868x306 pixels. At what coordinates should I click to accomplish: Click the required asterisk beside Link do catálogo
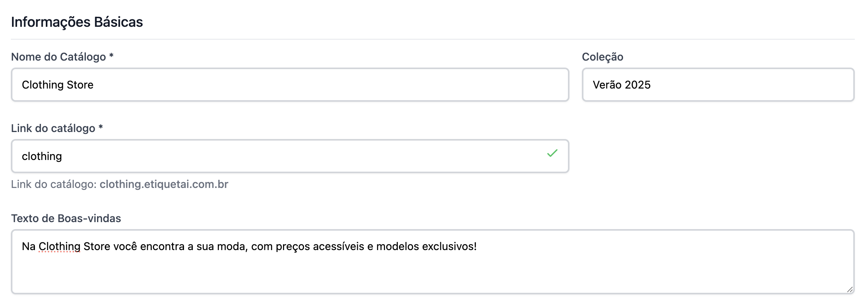click(101, 127)
